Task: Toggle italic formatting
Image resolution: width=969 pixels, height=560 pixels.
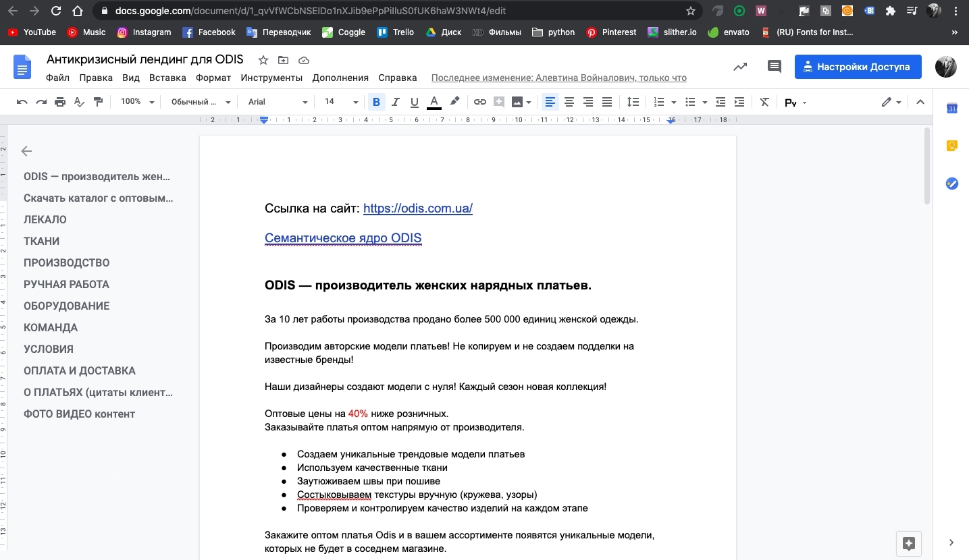Action: (396, 102)
